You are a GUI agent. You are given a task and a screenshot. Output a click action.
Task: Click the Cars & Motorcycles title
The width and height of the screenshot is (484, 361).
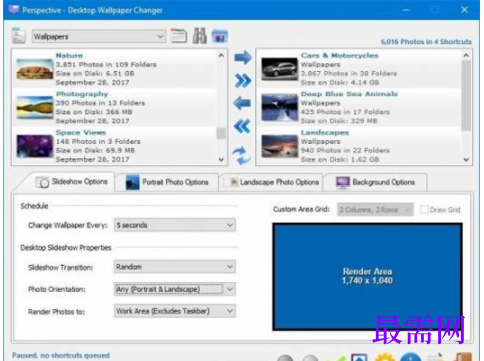pyautogui.click(x=340, y=55)
